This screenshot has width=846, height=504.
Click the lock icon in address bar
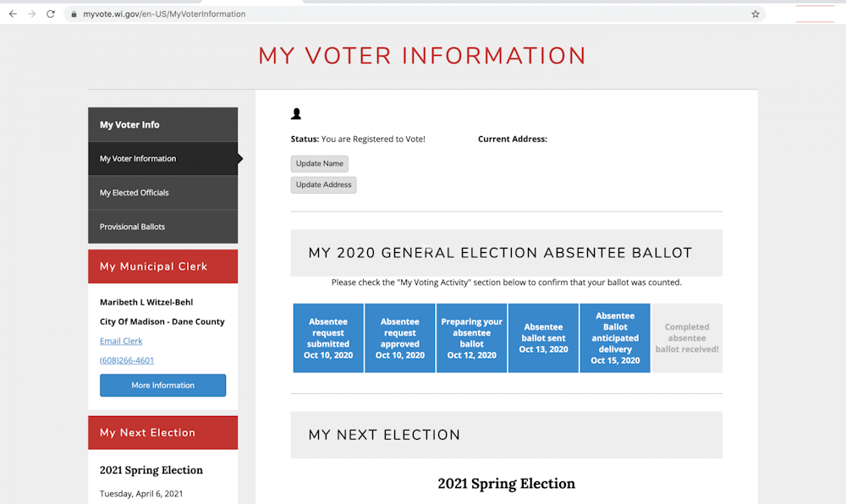point(74,14)
